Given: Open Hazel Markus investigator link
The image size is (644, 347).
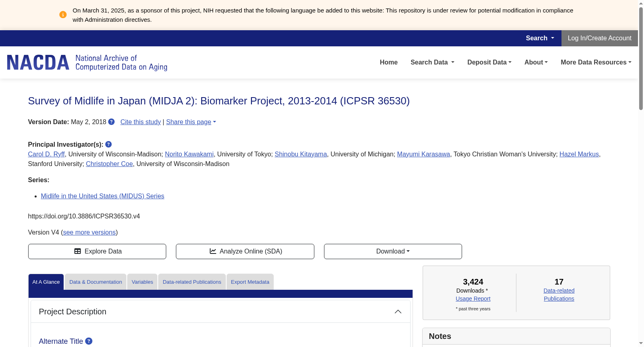Looking at the screenshot, I should tap(579, 154).
